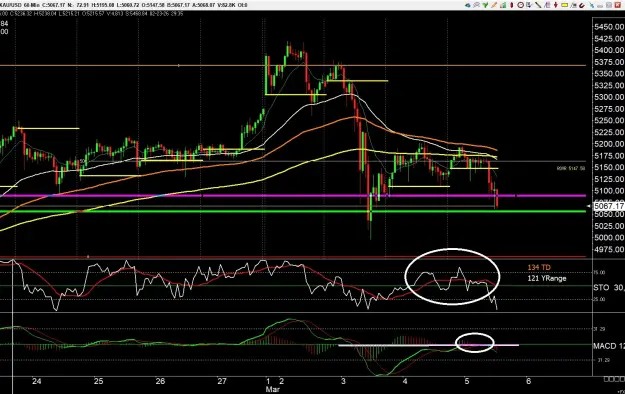
Task: Click the 5050.00 price axis label
Action: tap(609, 214)
